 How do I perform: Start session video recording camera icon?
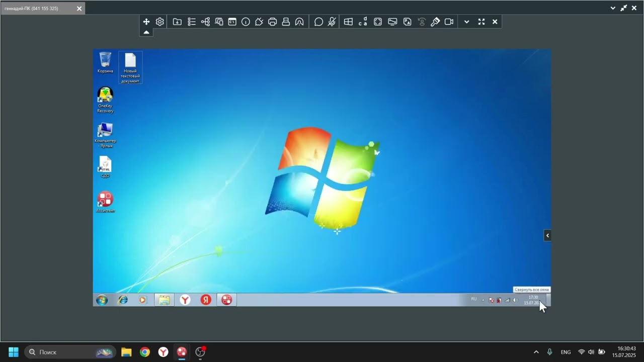click(x=449, y=22)
